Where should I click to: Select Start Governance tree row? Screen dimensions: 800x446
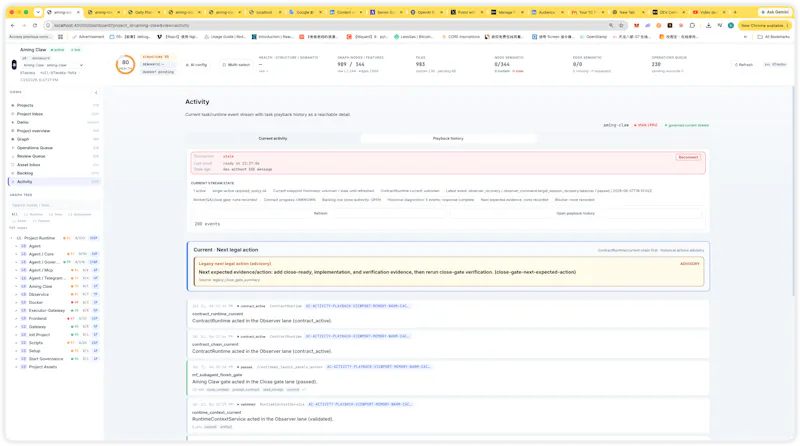click(x=55, y=359)
